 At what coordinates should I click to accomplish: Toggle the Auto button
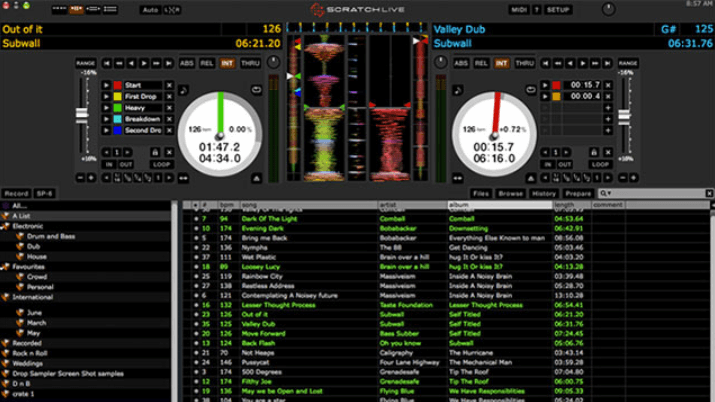[150, 10]
